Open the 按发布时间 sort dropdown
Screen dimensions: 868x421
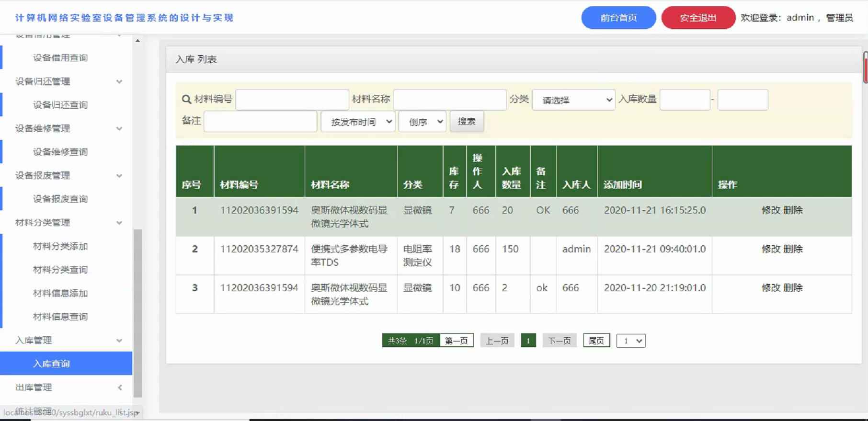pos(358,122)
